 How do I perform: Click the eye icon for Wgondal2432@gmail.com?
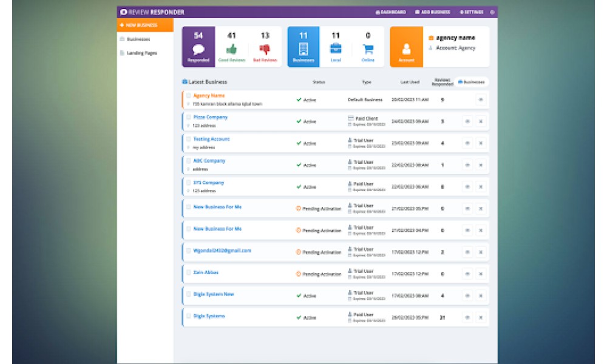tap(467, 252)
